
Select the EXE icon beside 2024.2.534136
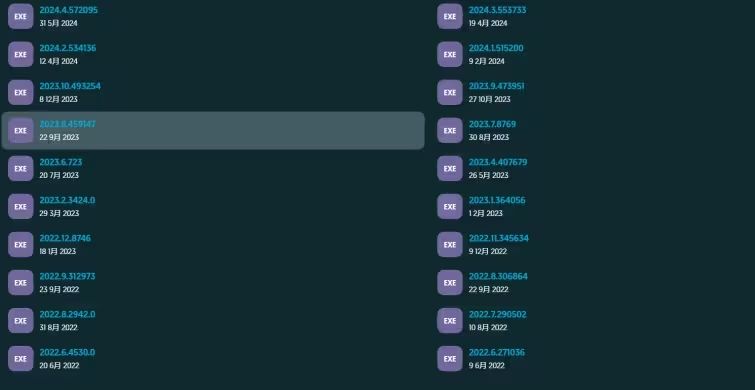tap(21, 54)
